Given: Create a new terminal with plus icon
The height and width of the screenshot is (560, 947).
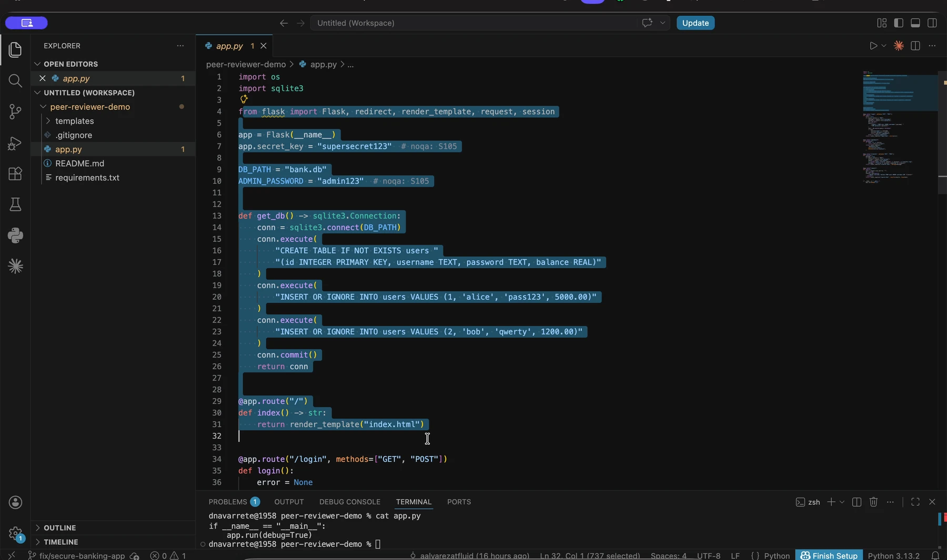Looking at the screenshot, I should coord(831,502).
